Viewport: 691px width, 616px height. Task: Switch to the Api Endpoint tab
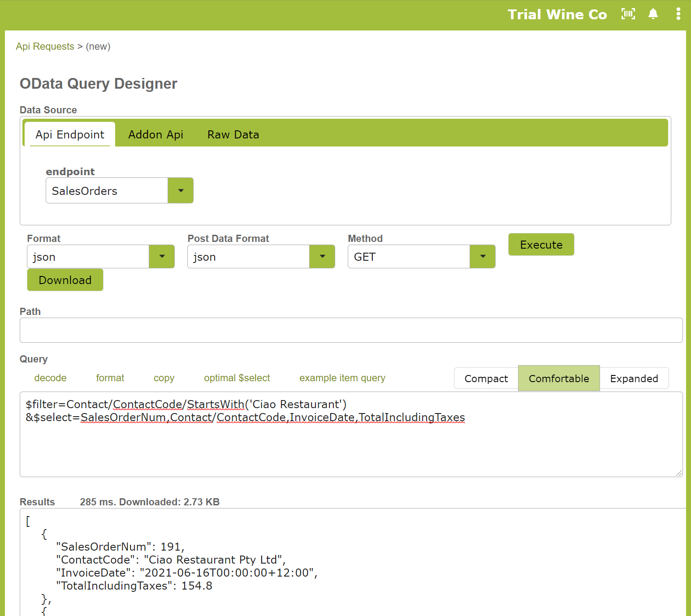pyautogui.click(x=70, y=134)
